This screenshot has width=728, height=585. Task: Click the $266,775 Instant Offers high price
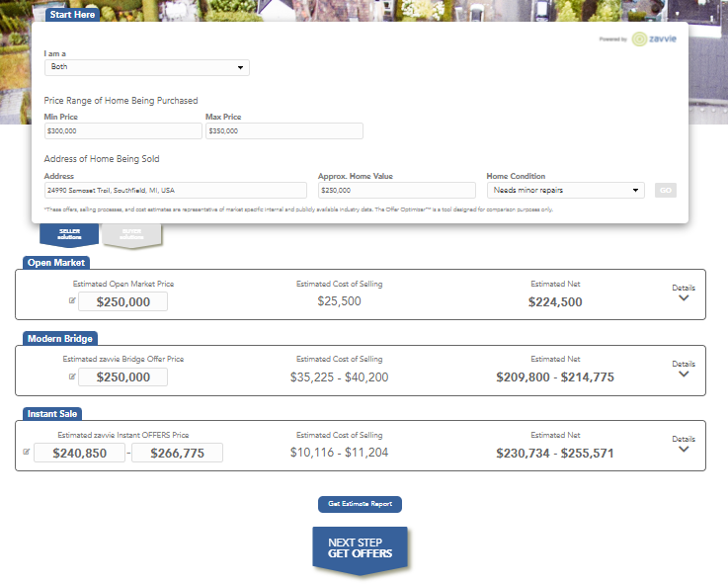[x=178, y=453]
